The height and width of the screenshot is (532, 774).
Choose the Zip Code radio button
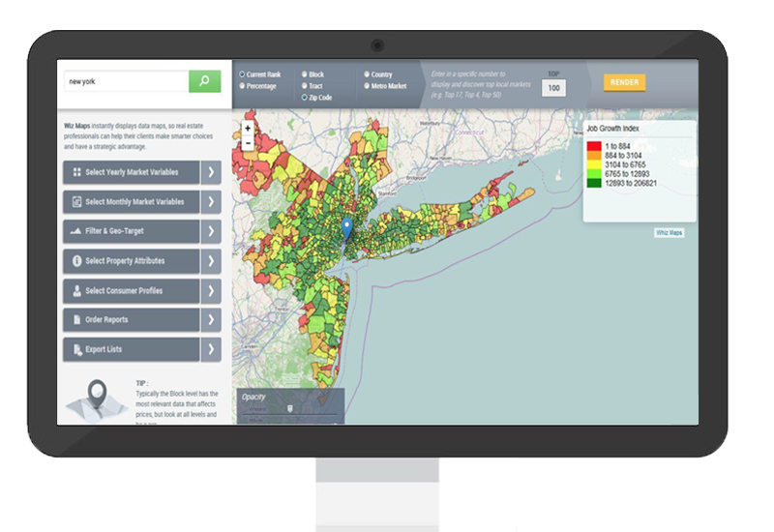(304, 98)
